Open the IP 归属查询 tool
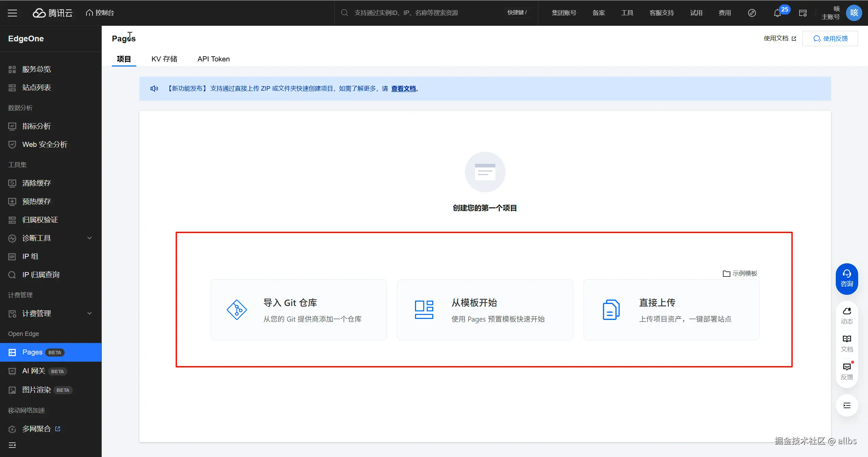 41,274
